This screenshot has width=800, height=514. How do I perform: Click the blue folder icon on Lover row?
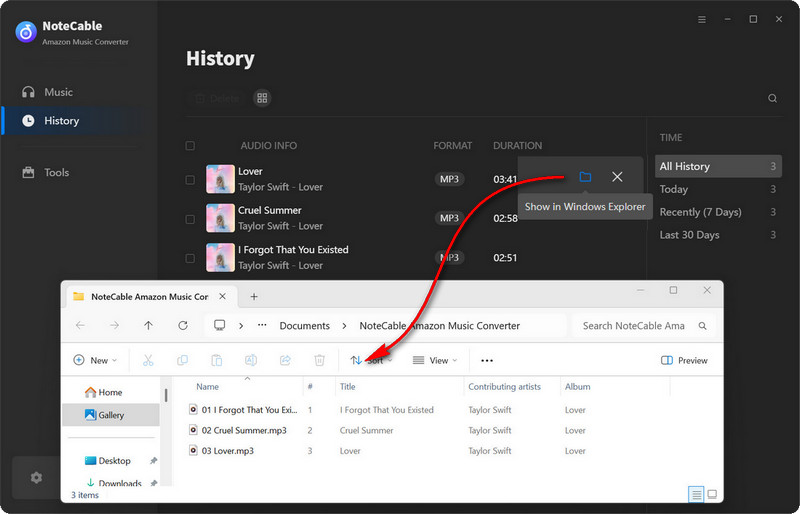585,177
